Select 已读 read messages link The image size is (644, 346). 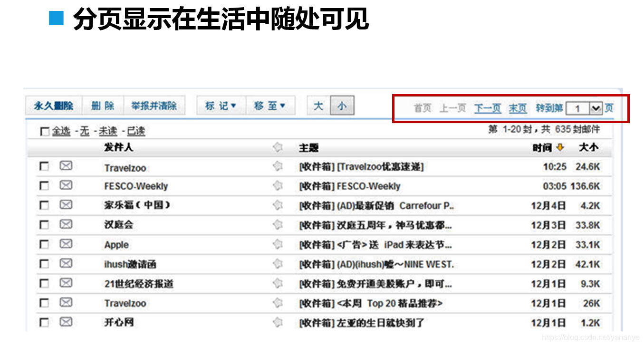coord(136,131)
